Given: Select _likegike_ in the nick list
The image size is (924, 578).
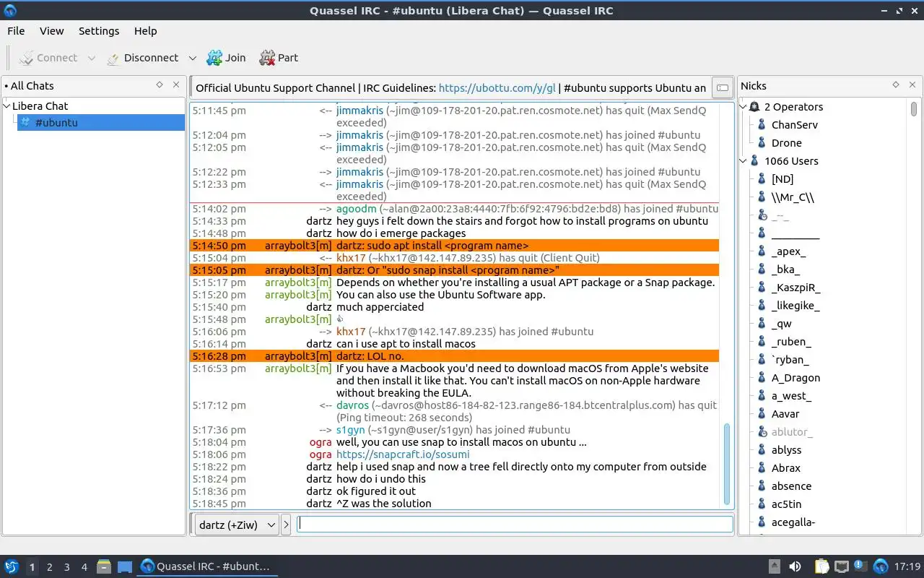Looking at the screenshot, I should click(x=796, y=306).
